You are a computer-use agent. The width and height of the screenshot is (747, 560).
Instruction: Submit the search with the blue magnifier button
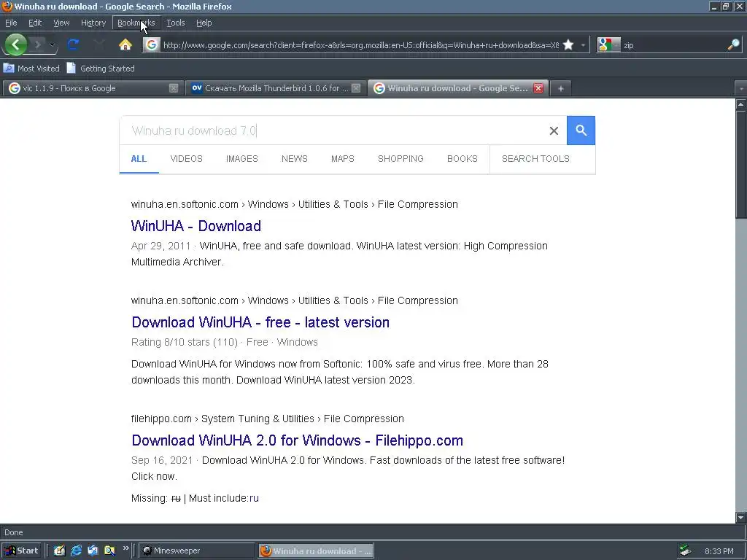coord(581,130)
